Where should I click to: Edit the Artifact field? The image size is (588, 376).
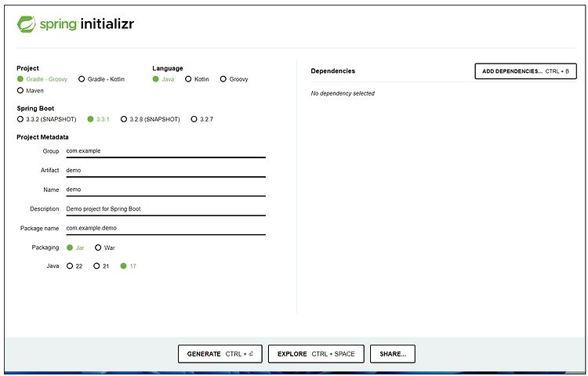point(165,171)
